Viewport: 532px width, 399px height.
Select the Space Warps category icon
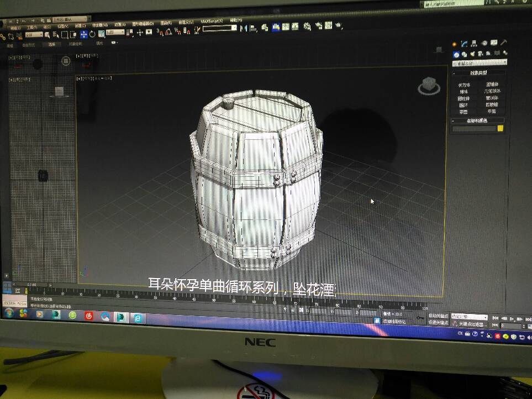[x=497, y=53]
